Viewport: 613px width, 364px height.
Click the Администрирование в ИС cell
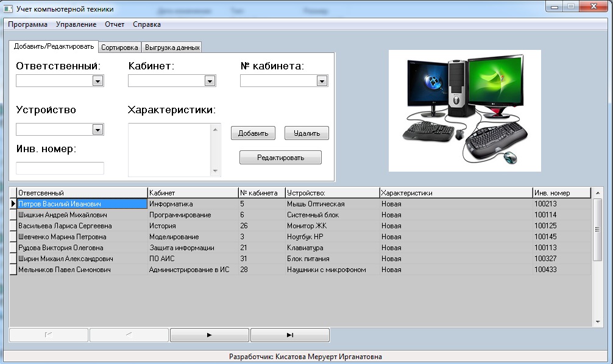(193, 270)
